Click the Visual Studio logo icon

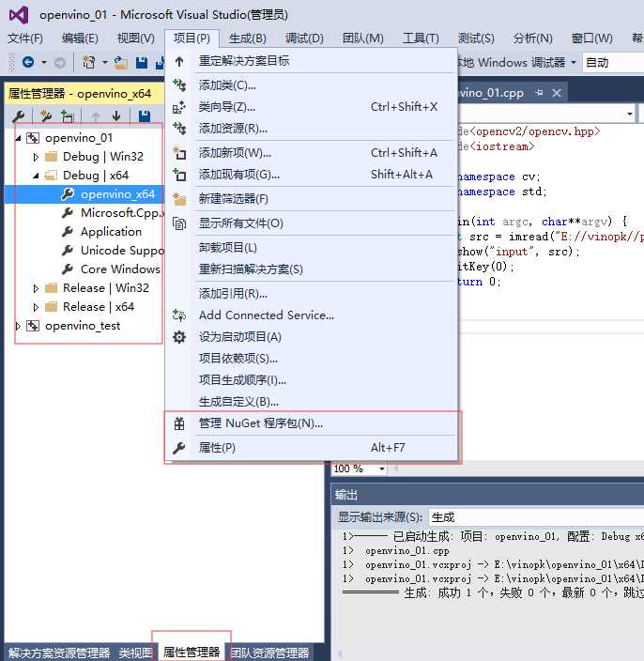(19, 15)
